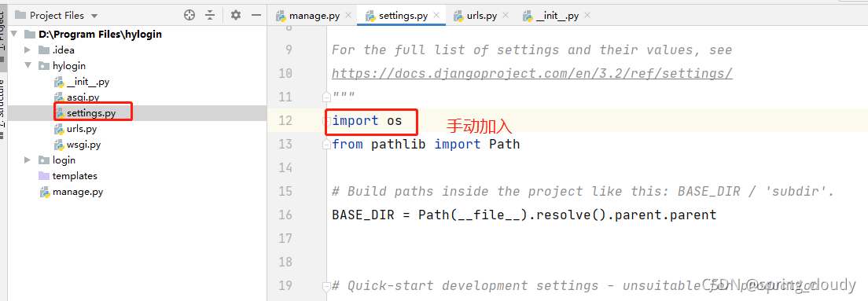The width and height of the screenshot is (868, 301).
Task: Select manage.py in project tree
Action: coord(78,192)
